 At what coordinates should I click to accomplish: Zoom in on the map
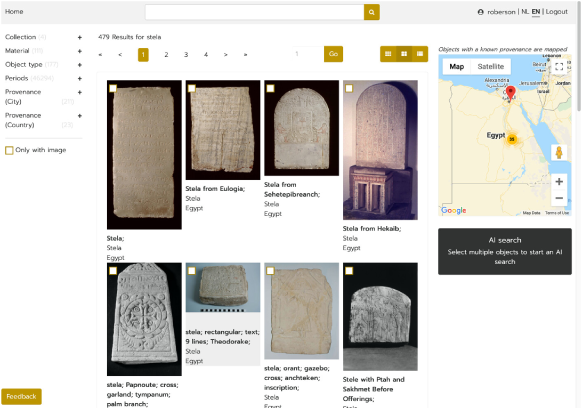pos(559,182)
